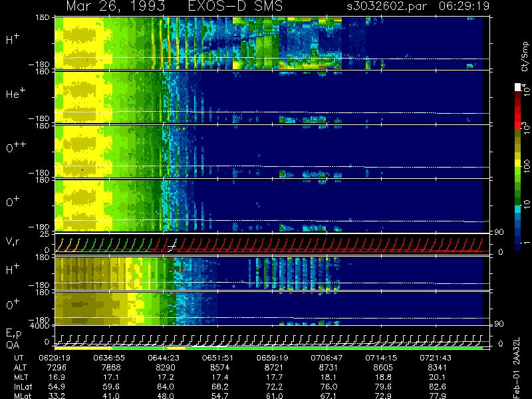Click MLat value '77.9'

pos(438,396)
